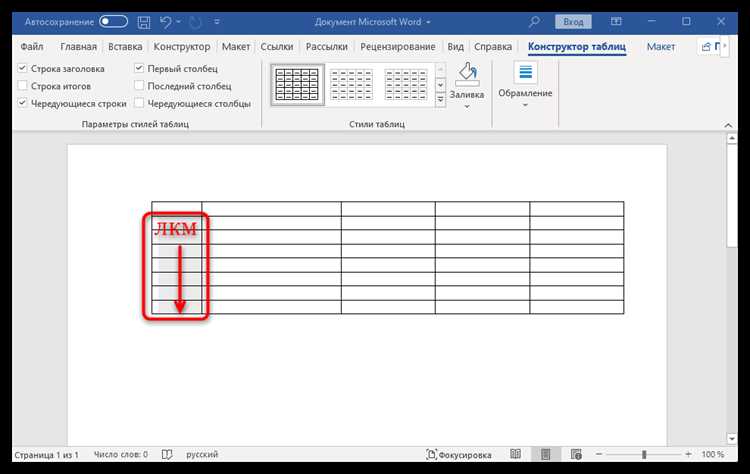This screenshot has height=474, width=750.
Task: Switch to Web Layout view icon
Action: [576, 454]
